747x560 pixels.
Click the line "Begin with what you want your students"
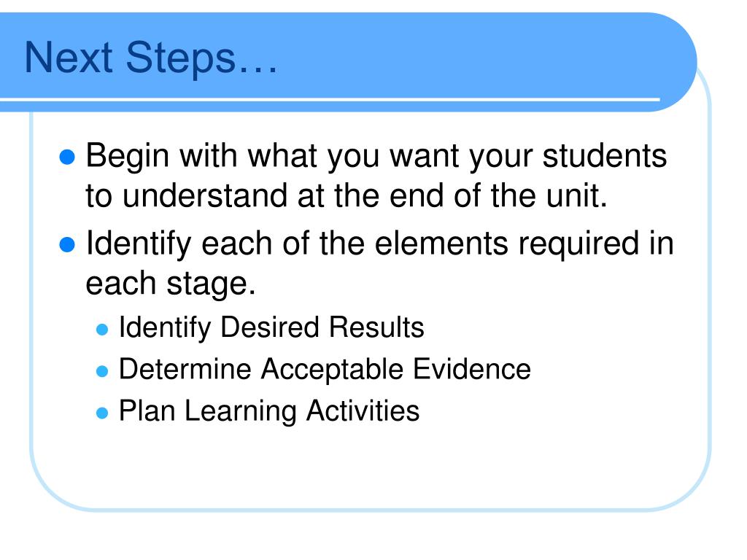376,156
